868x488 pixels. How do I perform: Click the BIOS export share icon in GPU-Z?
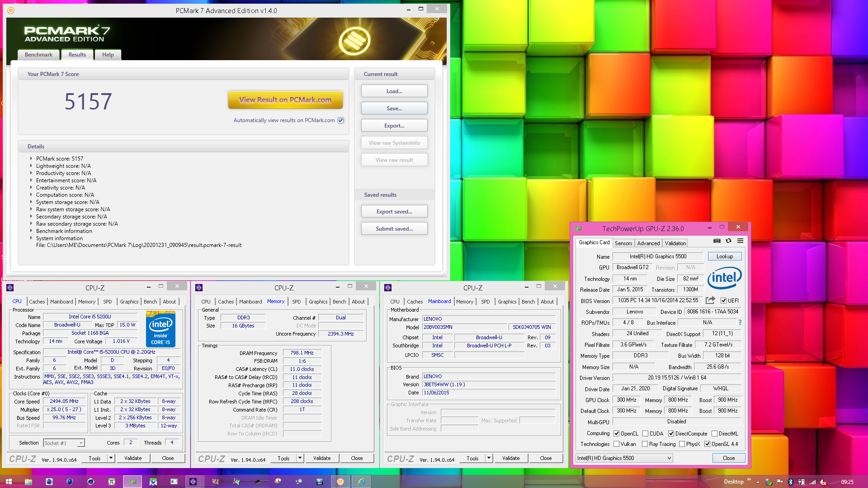(x=710, y=300)
